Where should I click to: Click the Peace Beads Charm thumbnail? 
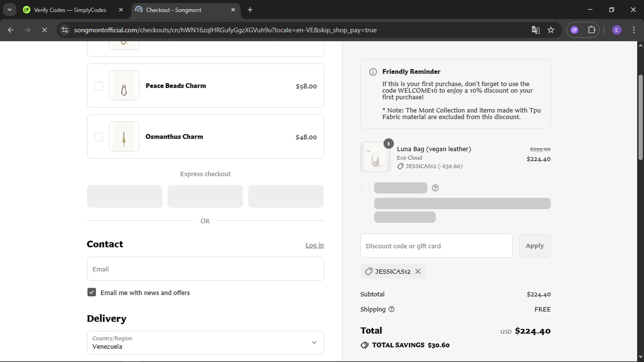(124, 85)
